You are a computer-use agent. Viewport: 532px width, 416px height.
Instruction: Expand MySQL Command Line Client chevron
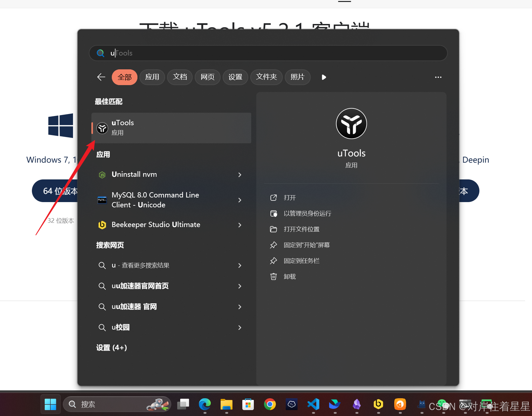[240, 200]
